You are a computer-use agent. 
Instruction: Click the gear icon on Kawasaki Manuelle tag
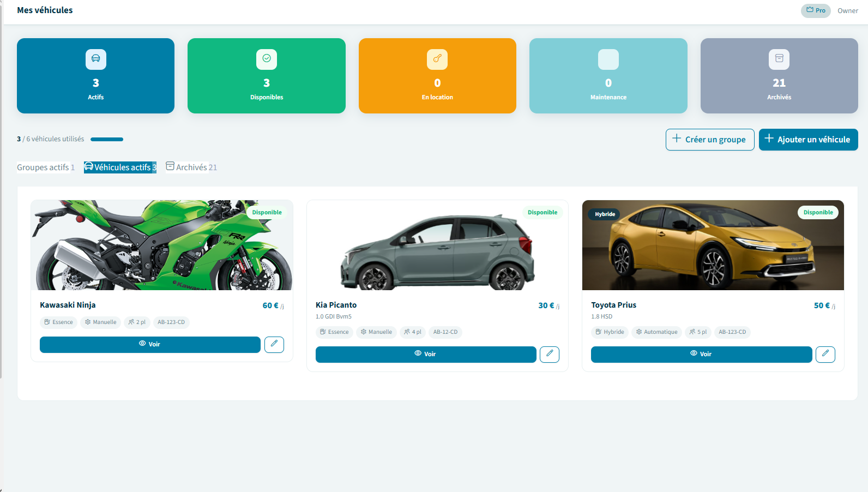click(88, 322)
